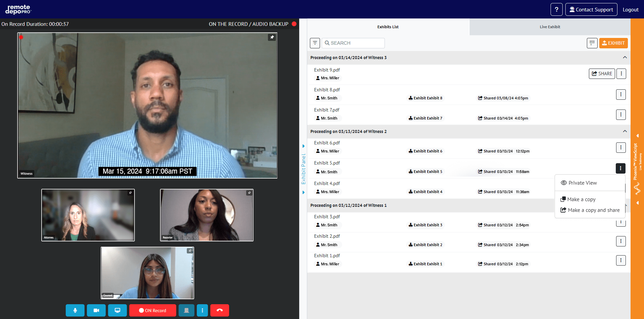Click the Witness video thumbnail
This screenshot has width=644, height=319.
147,105
